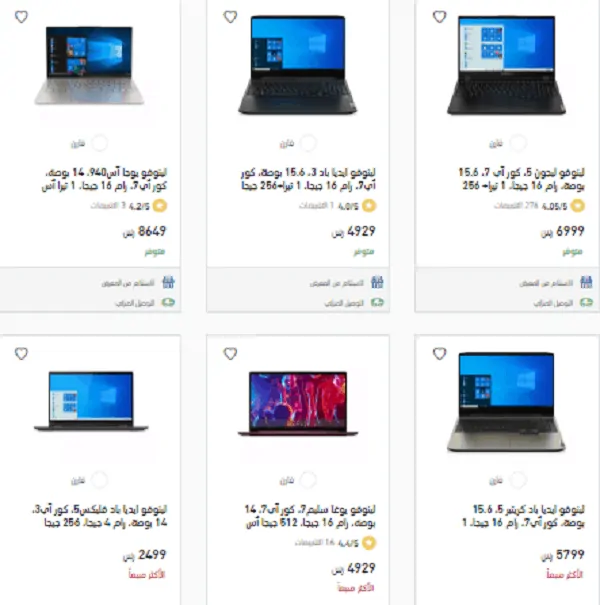600x605 pixels.
Task: Check compare circle for 2499 IdeaPad Flex 5
Action: pos(100,480)
